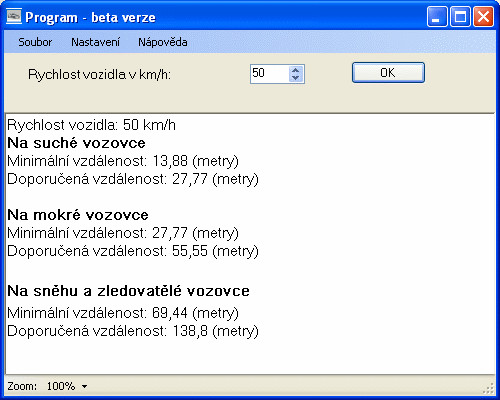
Task: Click the OK button
Action: click(x=388, y=73)
